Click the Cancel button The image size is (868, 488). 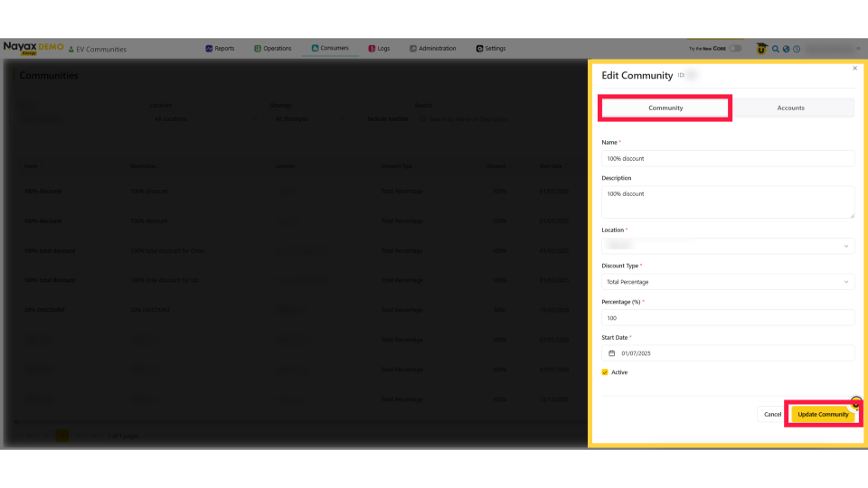tap(772, 414)
